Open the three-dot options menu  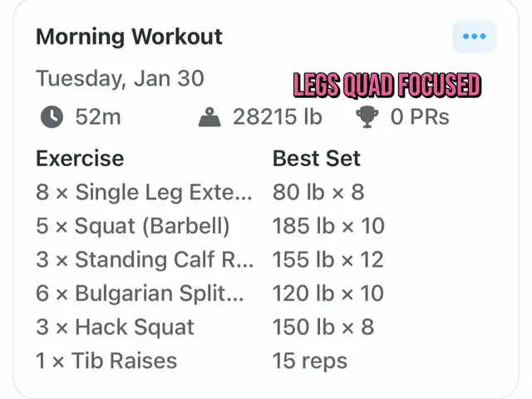pos(474,37)
